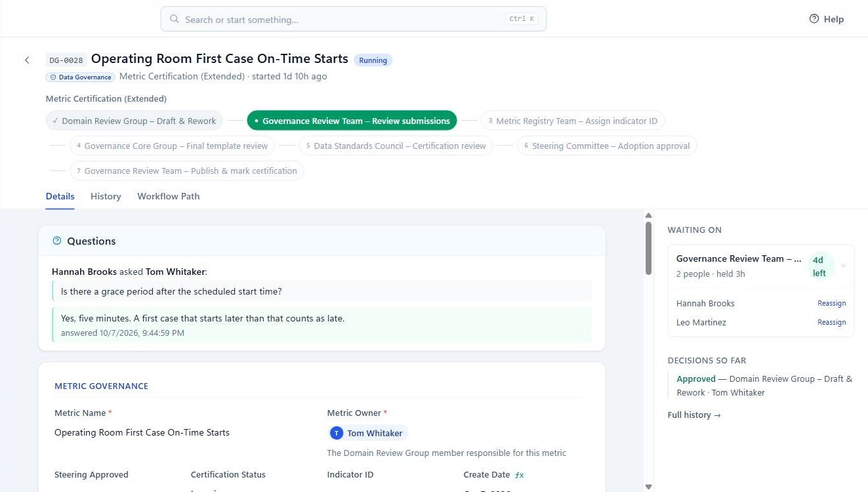Image resolution: width=868 pixels, height=492 pixels.
Task: Click the Data Governance tag icon
Action: (x=53, y=77)
